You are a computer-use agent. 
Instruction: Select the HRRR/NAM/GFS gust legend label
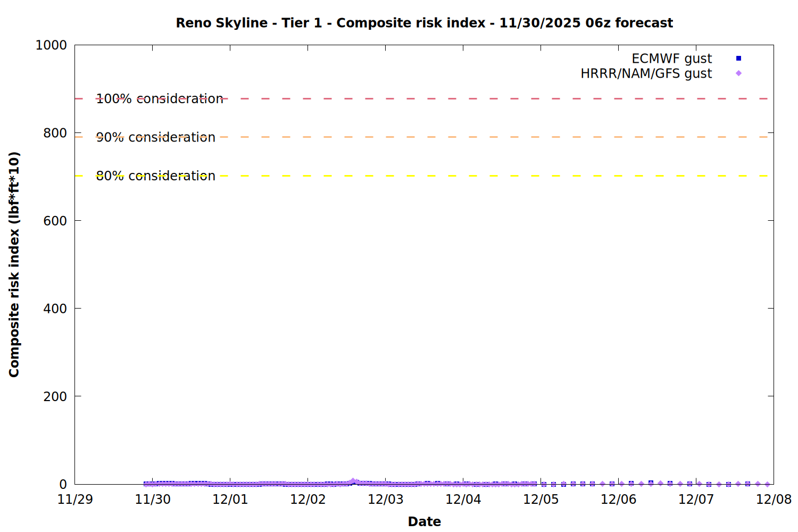tap(646, 73)
